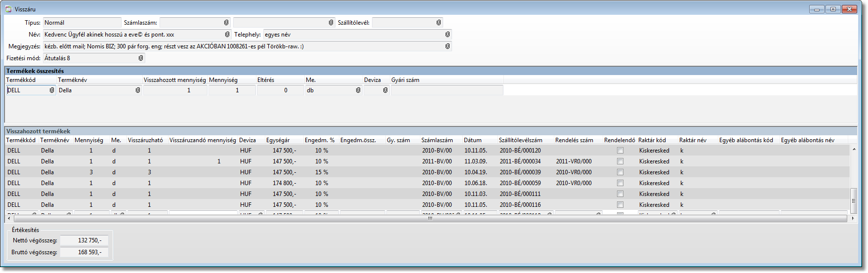Viewport: 868px width, 273px height.
Task: Click the Név field with Kedvenc Ügyfél
Action: [x=137, y=35]
